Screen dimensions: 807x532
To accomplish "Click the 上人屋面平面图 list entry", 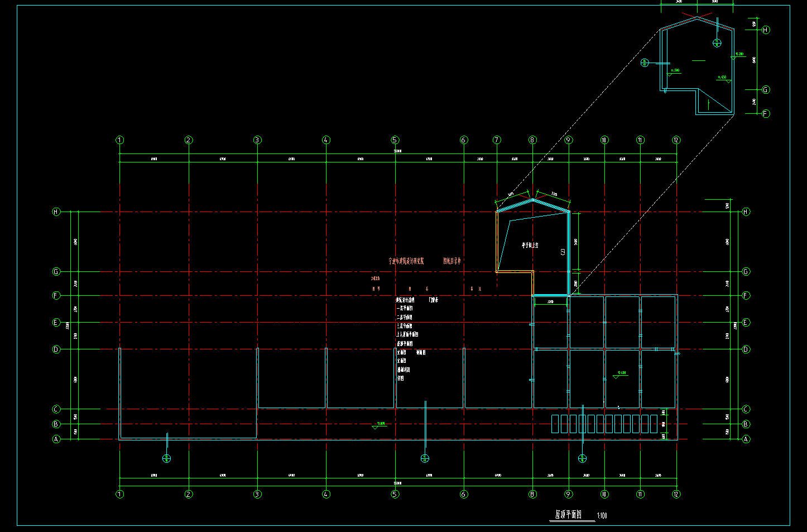I will coord(407,334).
